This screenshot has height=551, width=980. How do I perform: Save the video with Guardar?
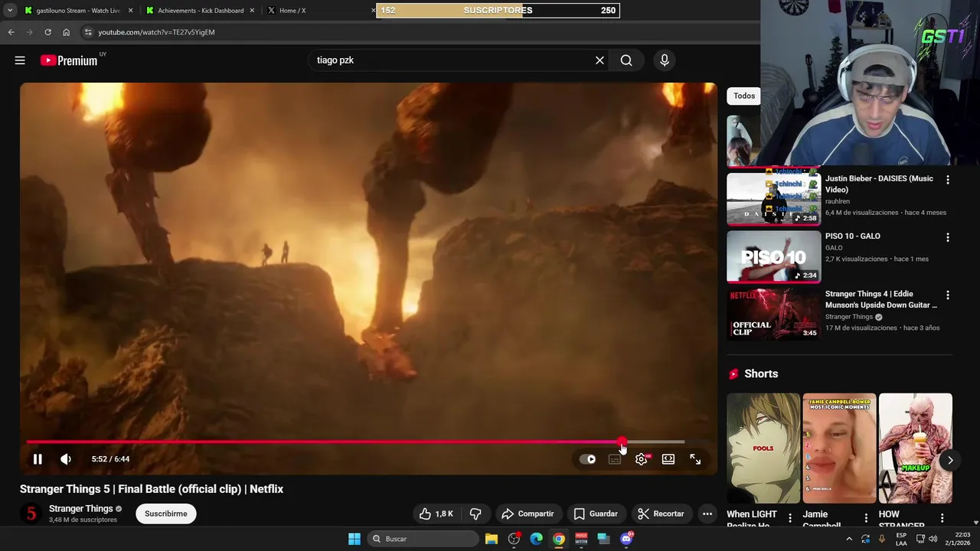[596, 514]
